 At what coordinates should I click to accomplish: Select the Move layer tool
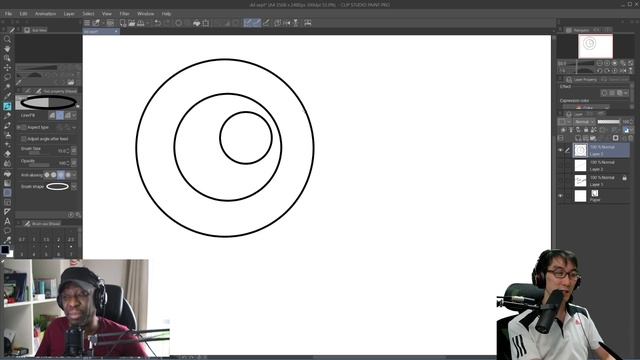pyautogui.click(x=7, y=68)
